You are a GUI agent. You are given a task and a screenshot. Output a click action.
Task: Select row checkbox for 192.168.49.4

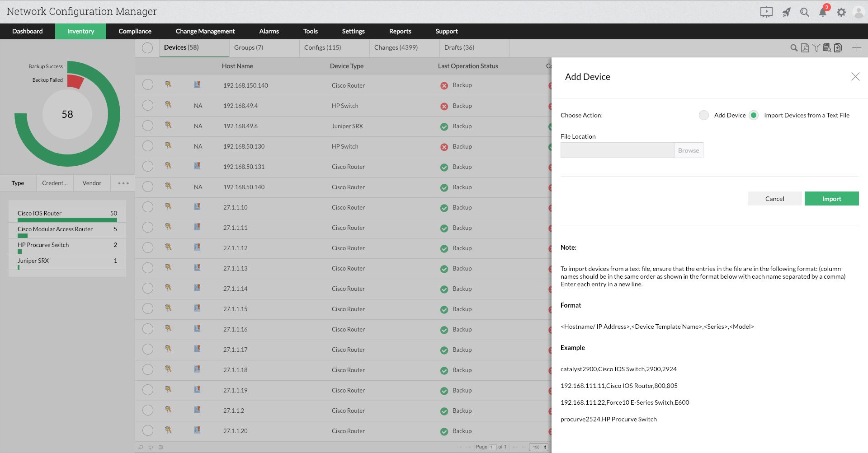[x=148, y=105]
